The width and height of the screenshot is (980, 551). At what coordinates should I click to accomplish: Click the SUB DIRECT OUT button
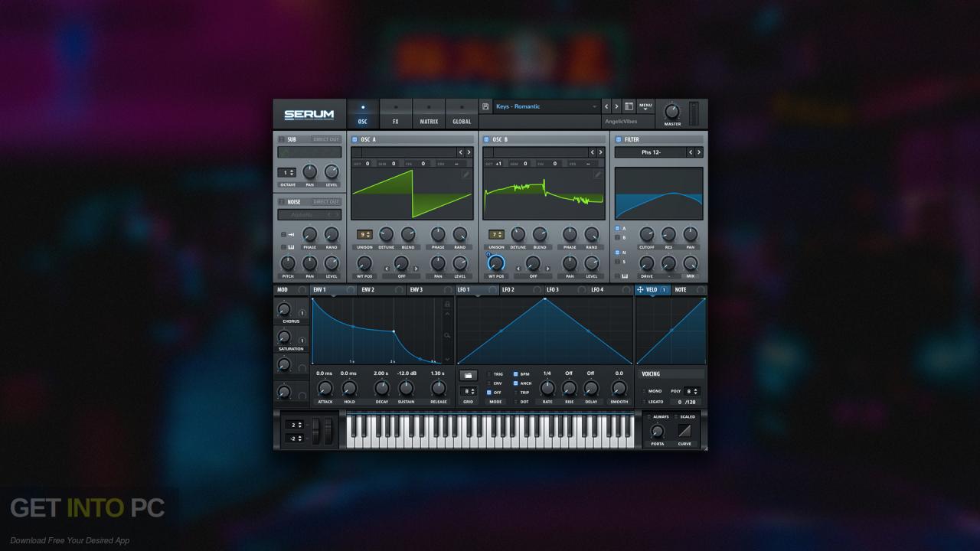(x=325, y=139)
